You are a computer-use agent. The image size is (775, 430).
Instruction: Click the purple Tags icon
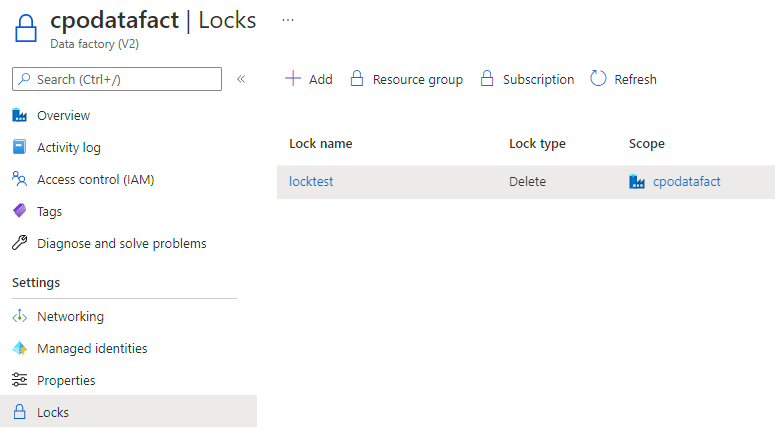pyautogui.click(x=19, y=211)
